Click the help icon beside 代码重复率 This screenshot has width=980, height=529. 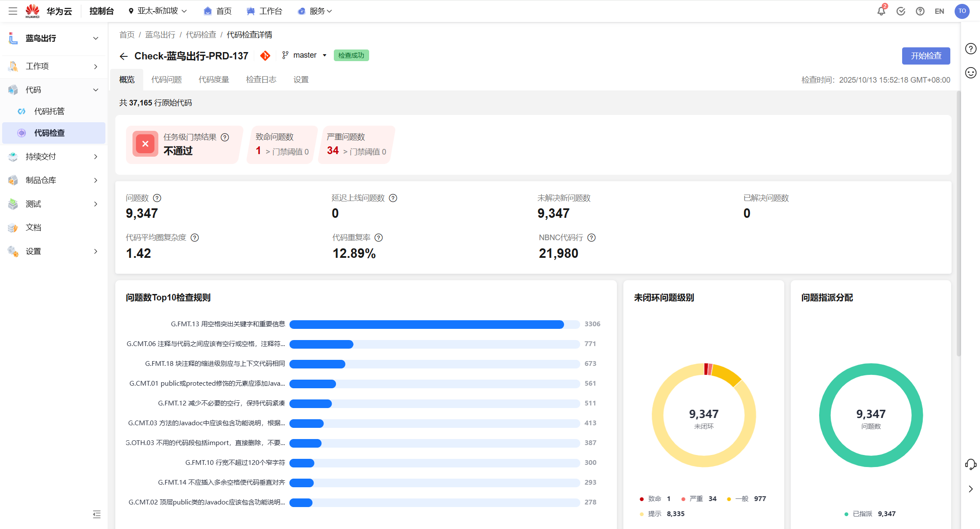pyautogui.click(x=379, y=238)
